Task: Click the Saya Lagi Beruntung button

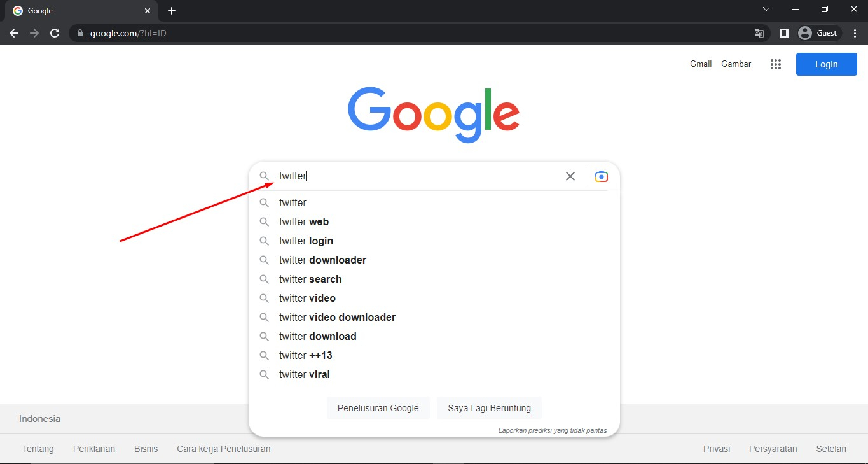Action: point(489,408)
